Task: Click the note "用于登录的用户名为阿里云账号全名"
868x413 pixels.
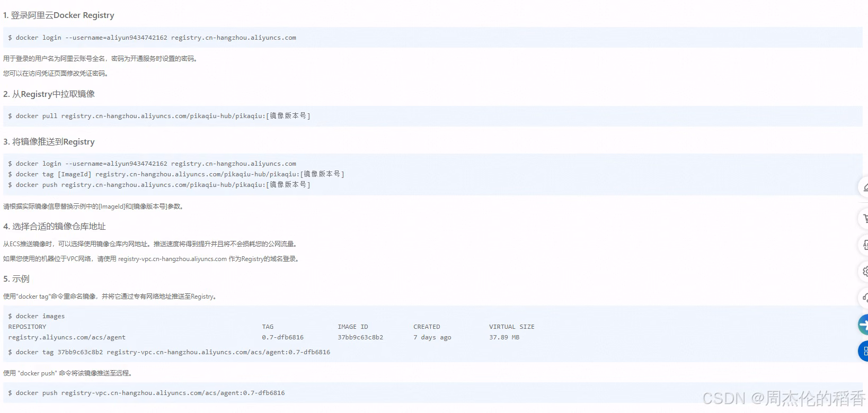Action: point(55,59)
